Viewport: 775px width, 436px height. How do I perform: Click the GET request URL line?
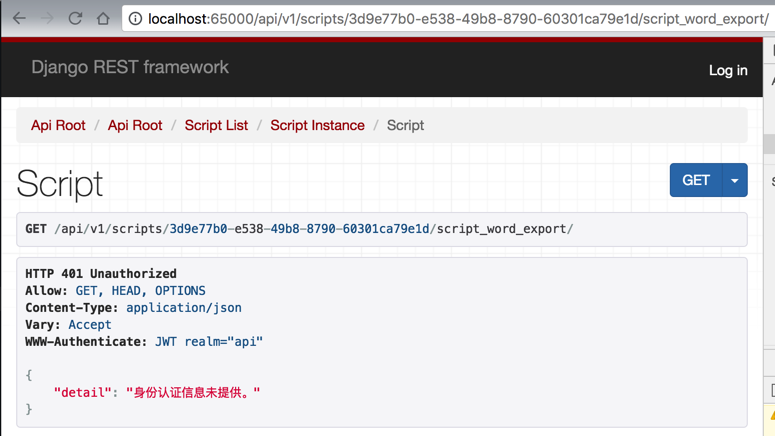300,229
